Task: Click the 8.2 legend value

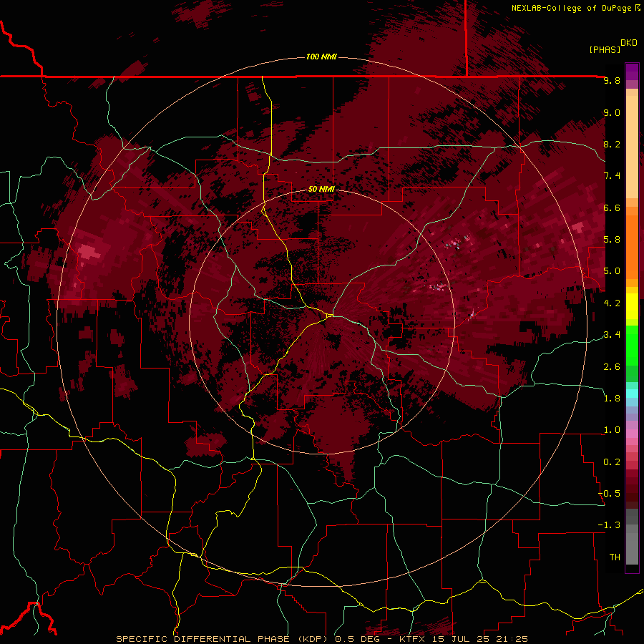Action: click(612, 144)
